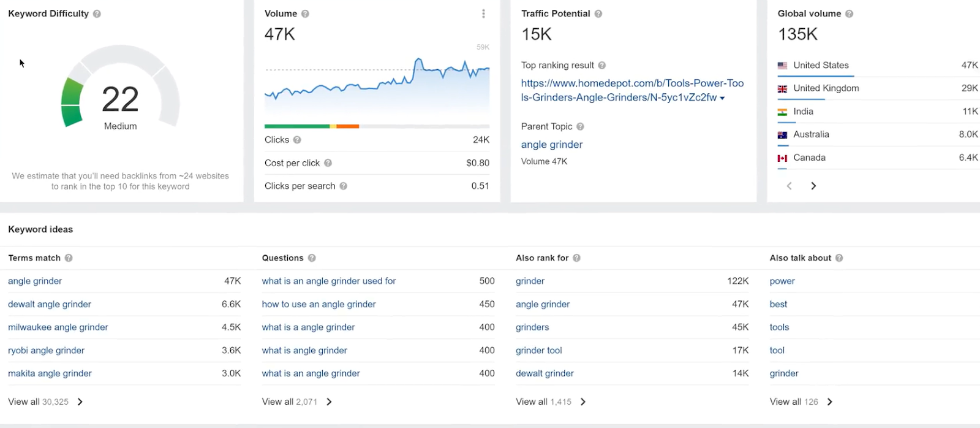Screen dimensions: 980x428
Task: Click the Australia flag icon
Action: point(782,135)
